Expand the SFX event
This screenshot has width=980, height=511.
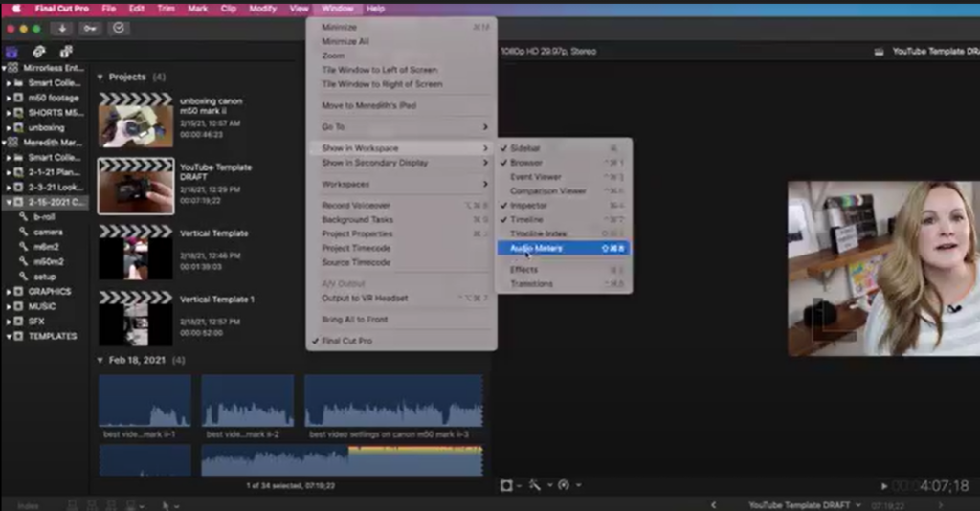click(9, 322)
